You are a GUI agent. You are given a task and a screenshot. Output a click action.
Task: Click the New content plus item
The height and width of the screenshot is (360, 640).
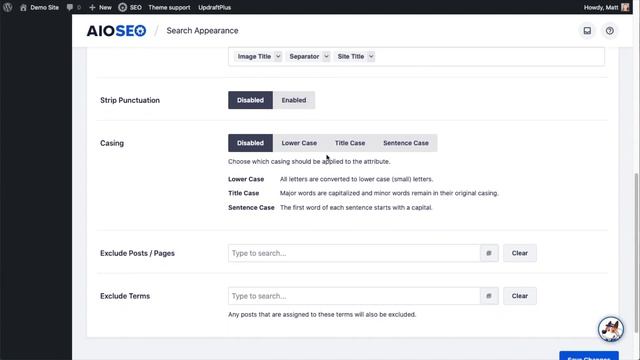point(100,7)
